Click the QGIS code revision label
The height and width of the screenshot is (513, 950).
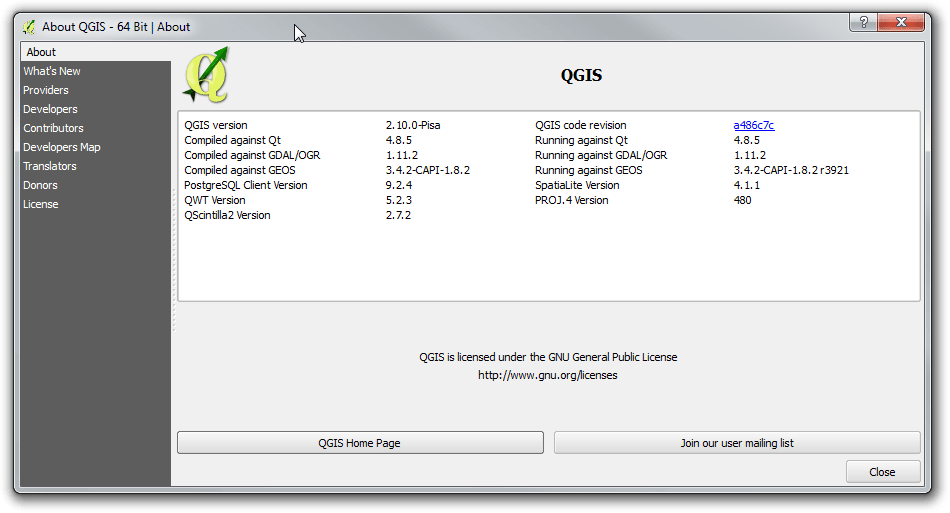point(580,125)
